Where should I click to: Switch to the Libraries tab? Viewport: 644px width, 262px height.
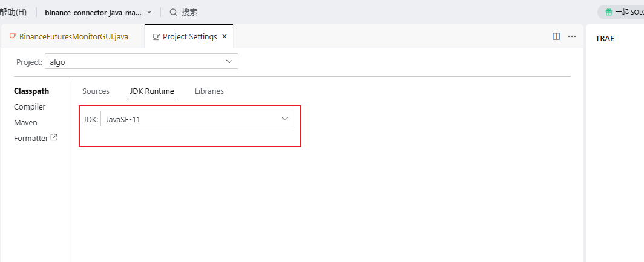(209, 91)
